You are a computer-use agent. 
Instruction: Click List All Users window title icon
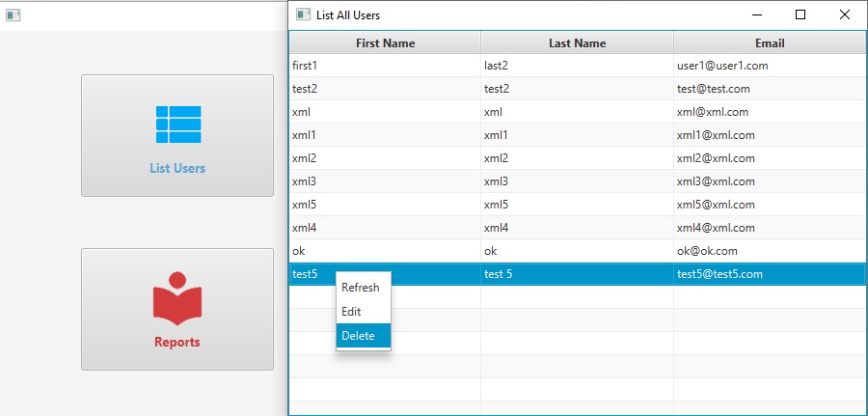[304, 14]
